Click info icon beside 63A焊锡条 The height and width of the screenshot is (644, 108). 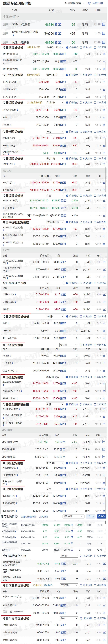15,183
